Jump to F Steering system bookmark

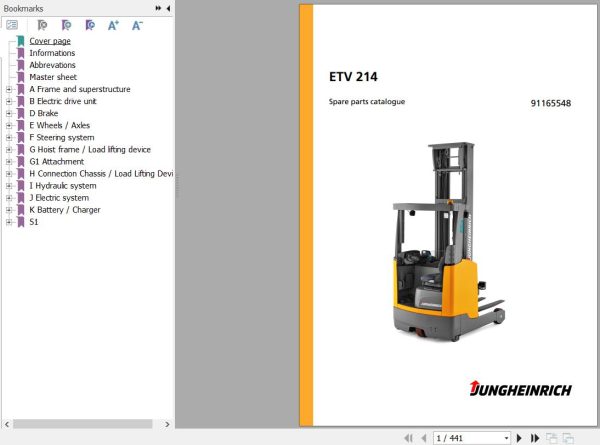62,137
